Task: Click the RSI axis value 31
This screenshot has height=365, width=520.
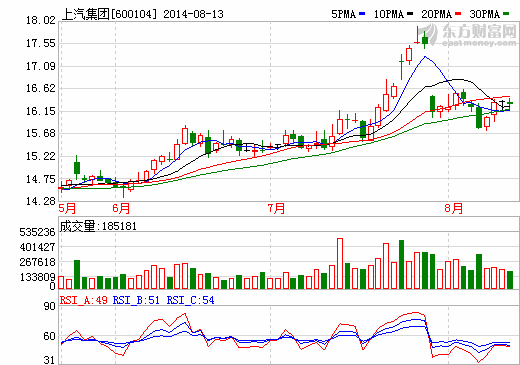Action: 50,360
